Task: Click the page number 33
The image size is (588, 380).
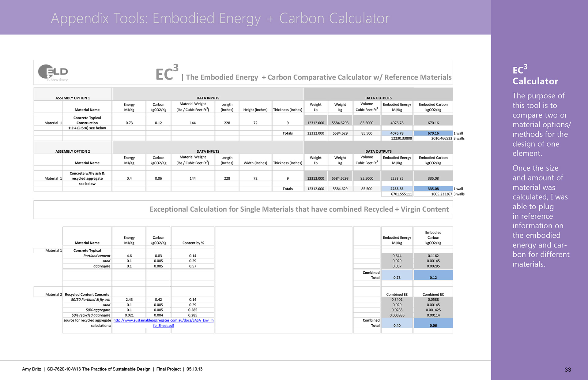Action: tap(568, 370)
